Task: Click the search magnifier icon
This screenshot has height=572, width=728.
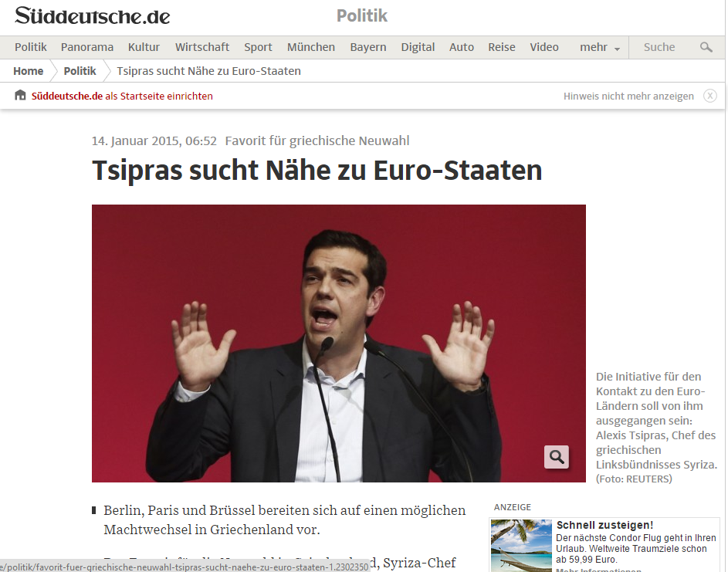Action: click(706, 47)
